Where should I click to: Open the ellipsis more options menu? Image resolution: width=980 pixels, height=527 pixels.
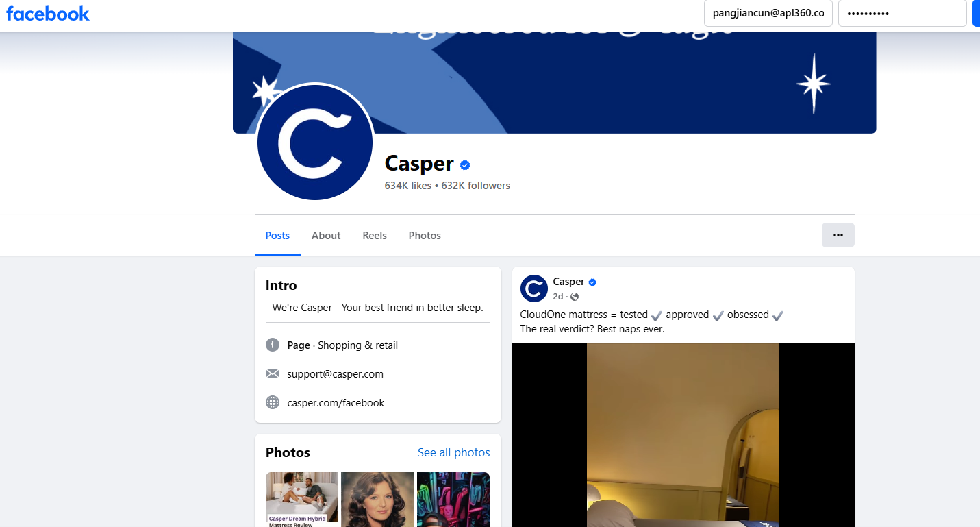pos(838,235)
